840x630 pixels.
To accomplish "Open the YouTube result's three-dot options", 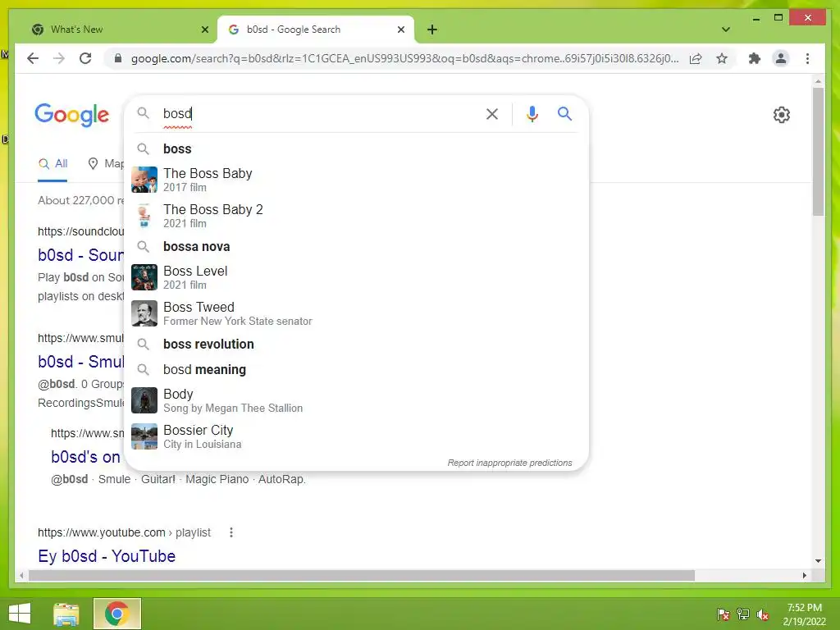I will tap(231, 532).
